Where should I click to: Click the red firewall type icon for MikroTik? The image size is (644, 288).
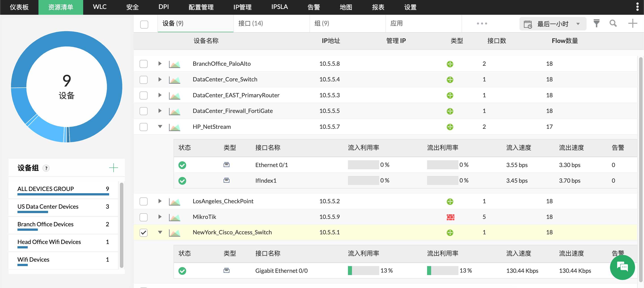pyautogui.click(x=450, y=217)
